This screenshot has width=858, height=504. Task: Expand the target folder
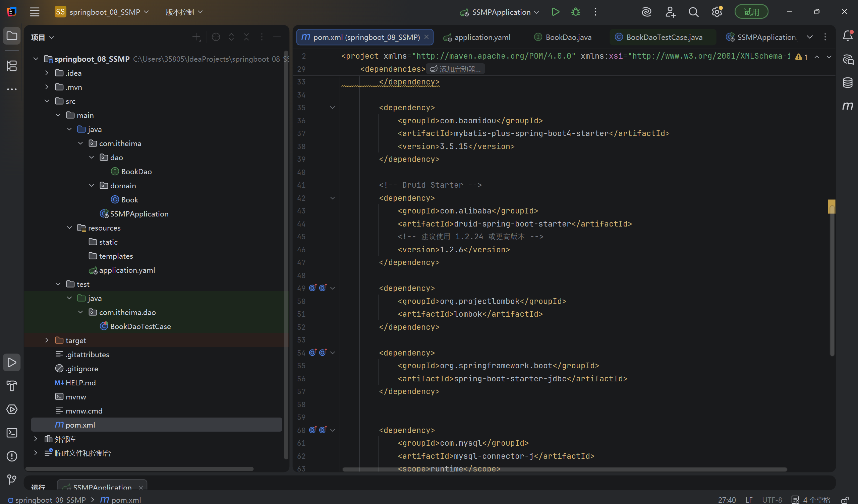click(x=47, y=340)
